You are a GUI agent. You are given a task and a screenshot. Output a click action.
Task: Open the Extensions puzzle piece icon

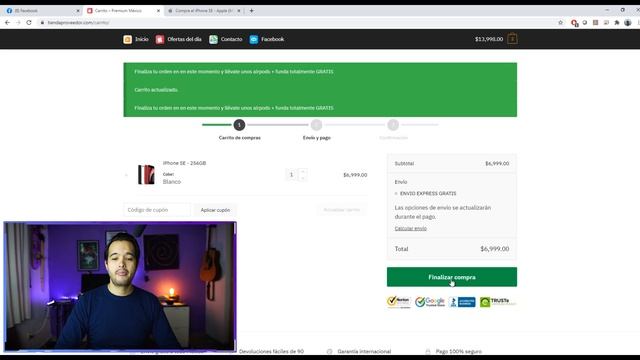point(617,22)
